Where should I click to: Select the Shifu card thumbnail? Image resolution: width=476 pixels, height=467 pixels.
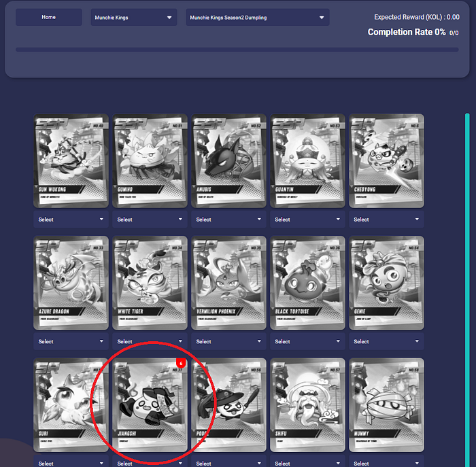tap(307, 405)
